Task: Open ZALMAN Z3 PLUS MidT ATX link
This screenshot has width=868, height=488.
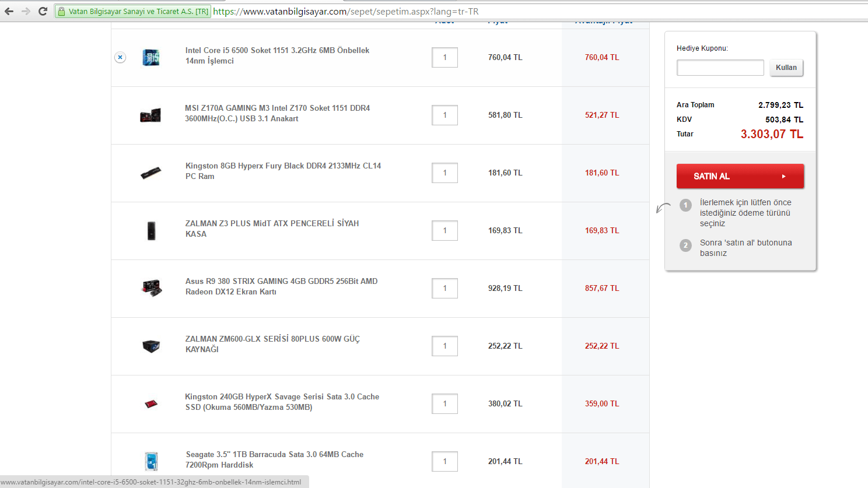Action: [x=272, y=229]
